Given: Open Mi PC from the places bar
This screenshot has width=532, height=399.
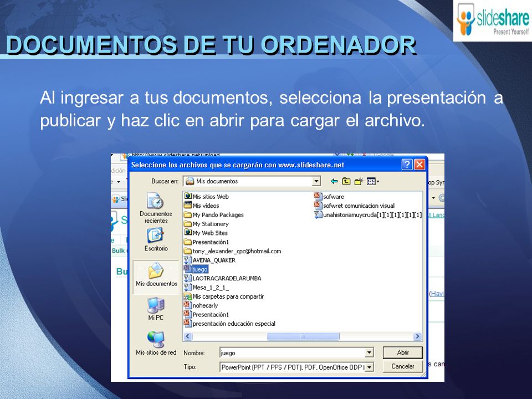Looking at the screenshot, I should (x=156, y=309).
